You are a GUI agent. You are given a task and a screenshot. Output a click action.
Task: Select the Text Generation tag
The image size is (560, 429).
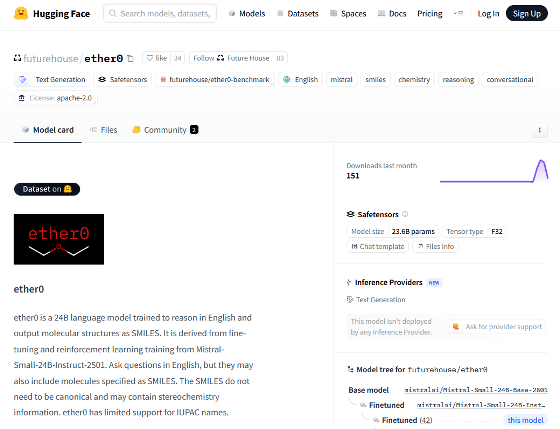point(52,79)
